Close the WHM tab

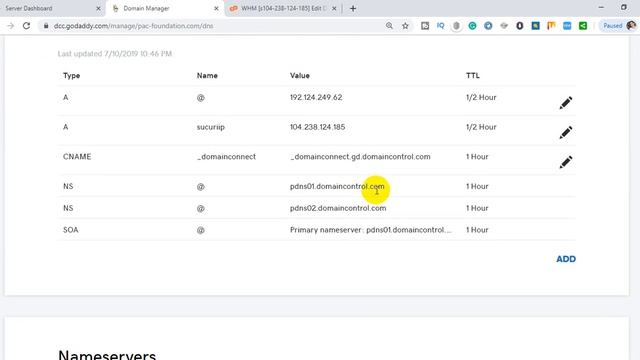tap(334, 8)
